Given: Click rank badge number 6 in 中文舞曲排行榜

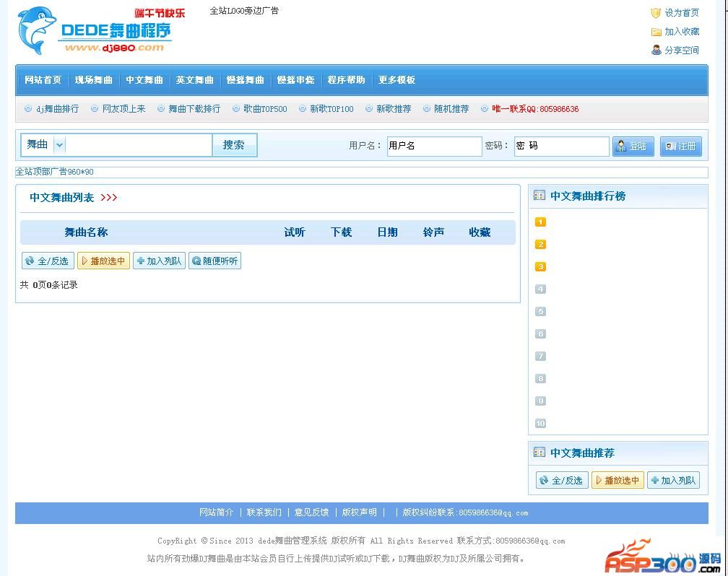Looking at the screenshot, I should pyautogui.click(x=540, y=333).
